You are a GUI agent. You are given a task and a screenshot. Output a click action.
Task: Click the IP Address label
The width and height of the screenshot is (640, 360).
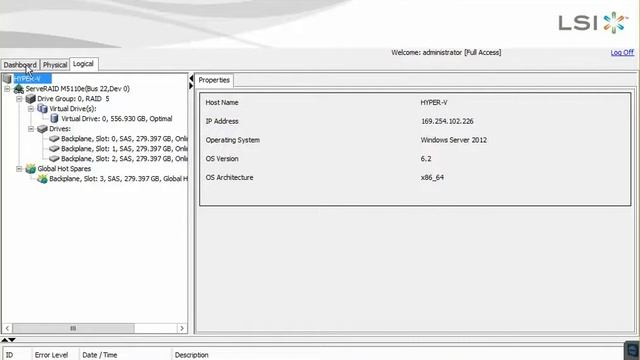(x=222, y=121)
